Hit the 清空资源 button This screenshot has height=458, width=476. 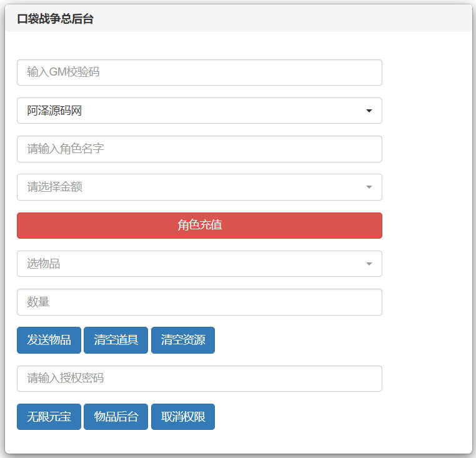(x=182, y=341)
